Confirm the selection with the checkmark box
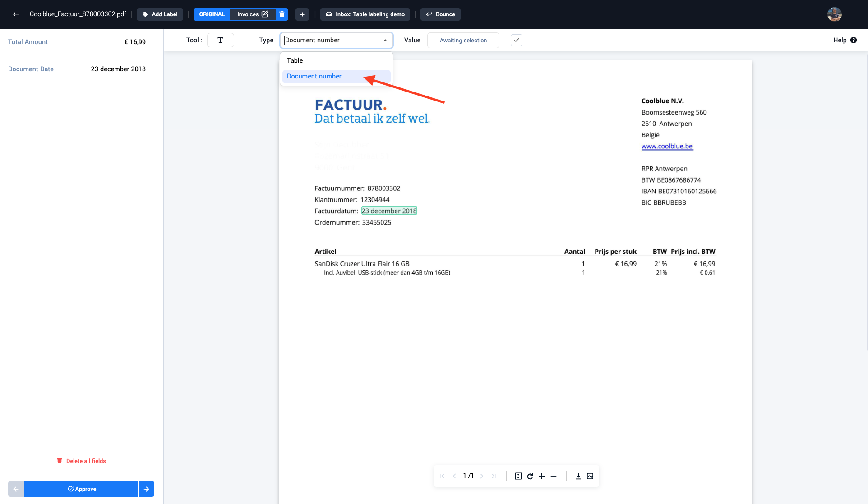The width and height of the screenshot is (868, 504). [517, 40]
